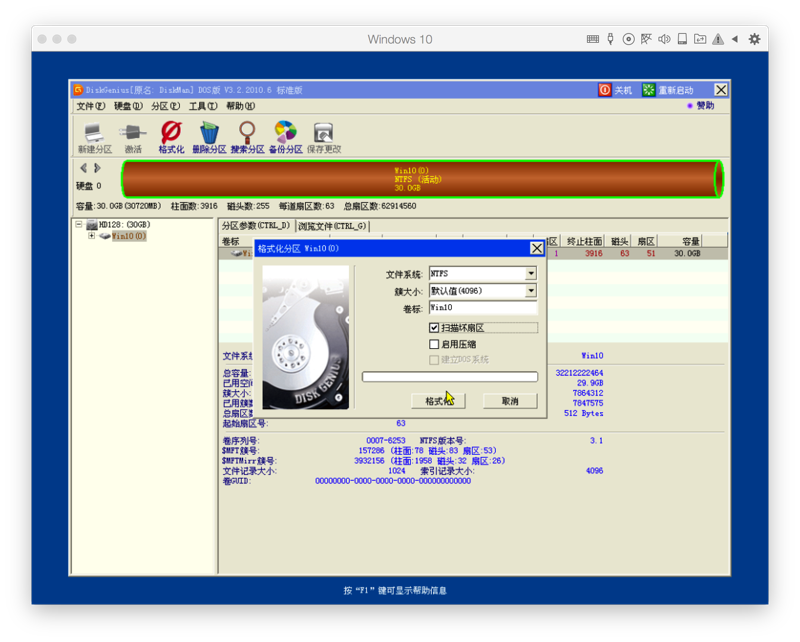Switch to 分区参数(CTRL_D) tab
This screenshot has height=642, width=800.
[x=256, y=226]
